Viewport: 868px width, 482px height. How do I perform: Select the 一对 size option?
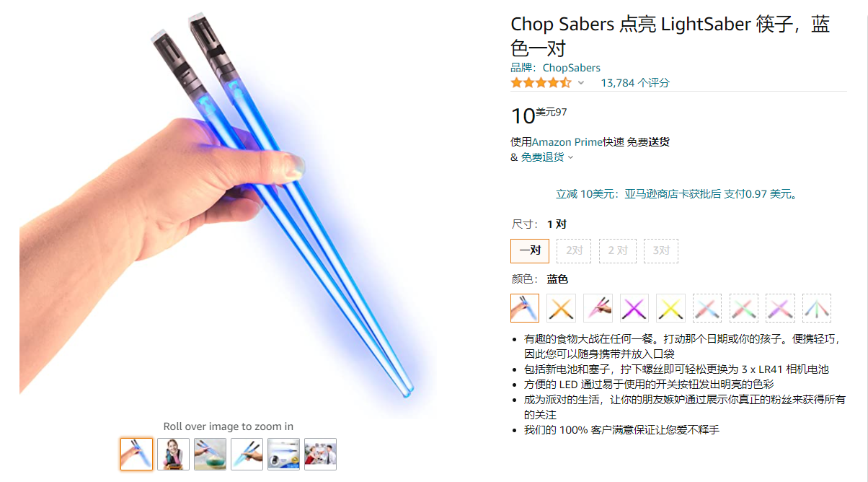530,251
